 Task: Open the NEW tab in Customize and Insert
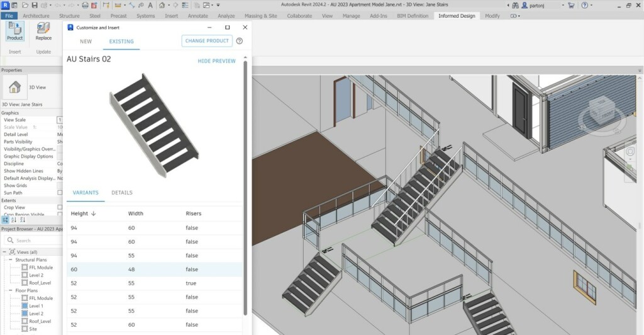click(x=86, y=42)
